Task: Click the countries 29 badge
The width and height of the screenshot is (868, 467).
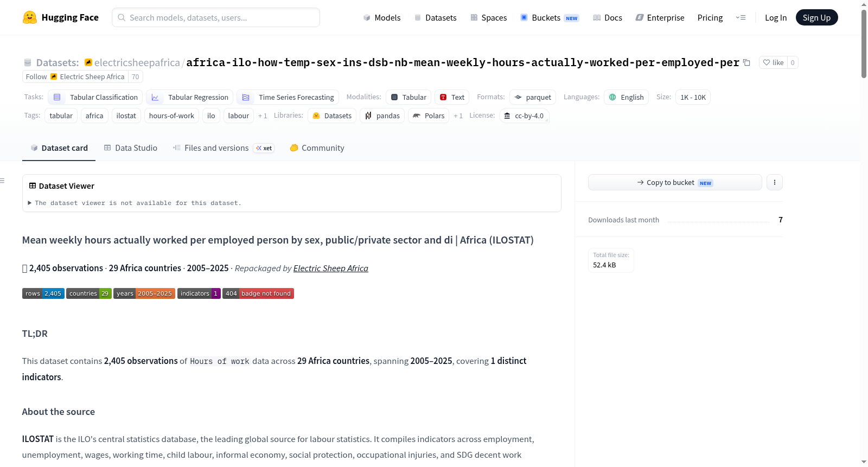Action: pyautogui.click(x=89, y=293)
